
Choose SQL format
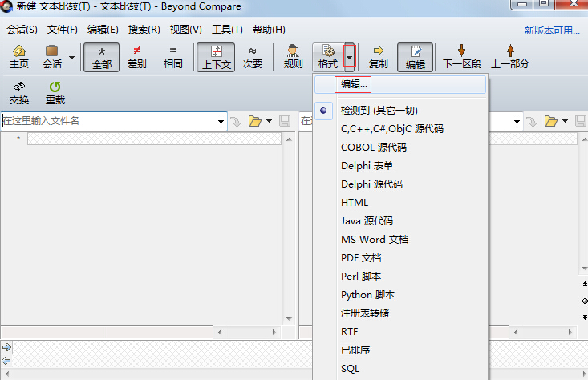pos(400,369)
